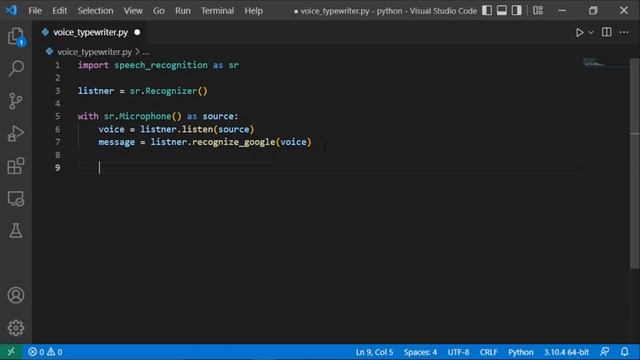Toggle the secondary side bar
This screenshot has width=640, height=360.
[516, 10]
